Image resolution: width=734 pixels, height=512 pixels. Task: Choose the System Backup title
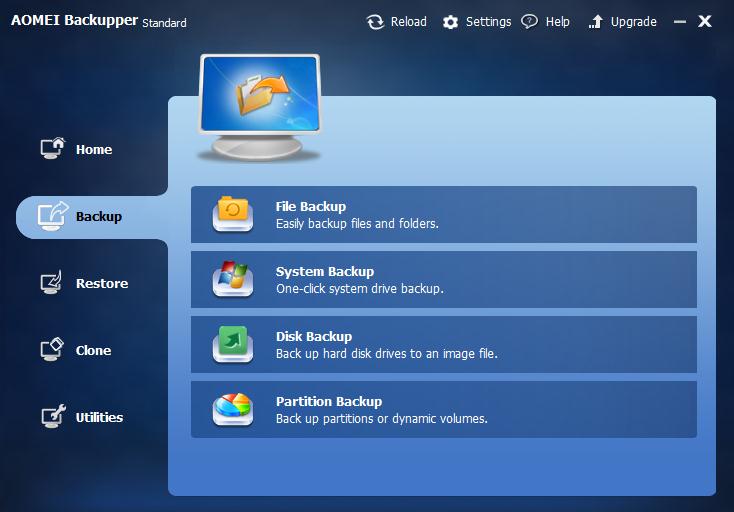tap(325, 271)
